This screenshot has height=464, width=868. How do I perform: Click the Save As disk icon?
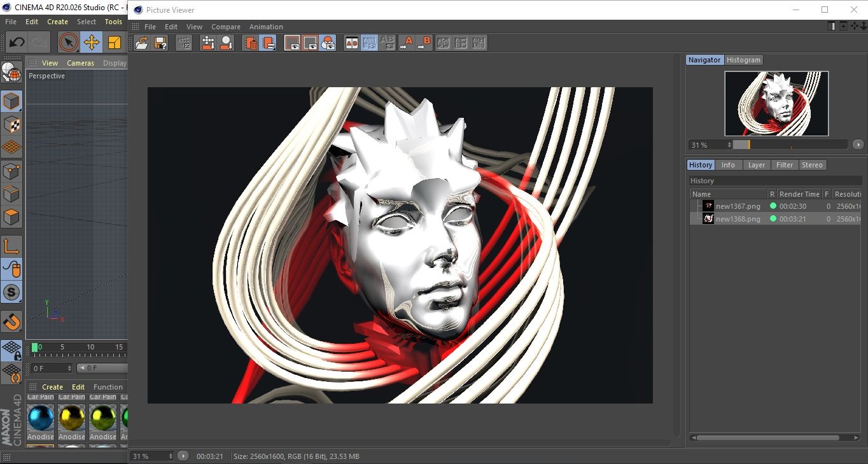tap(160, 43)
